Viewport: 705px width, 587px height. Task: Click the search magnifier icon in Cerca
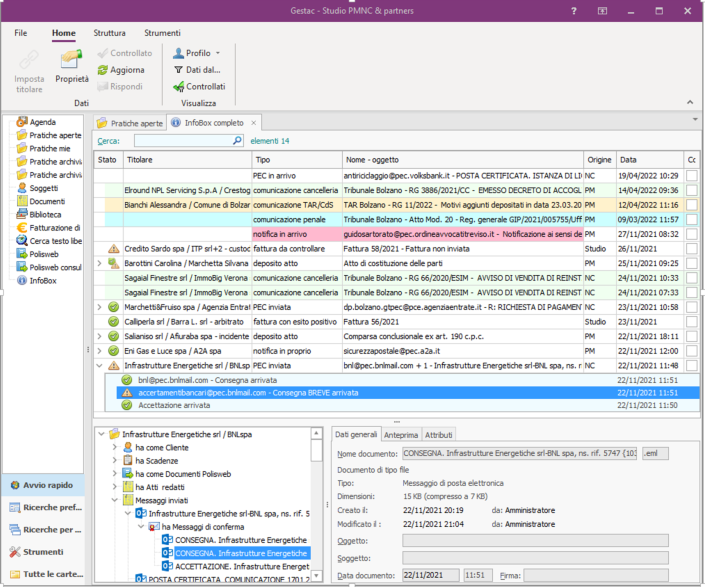point(237,141)
